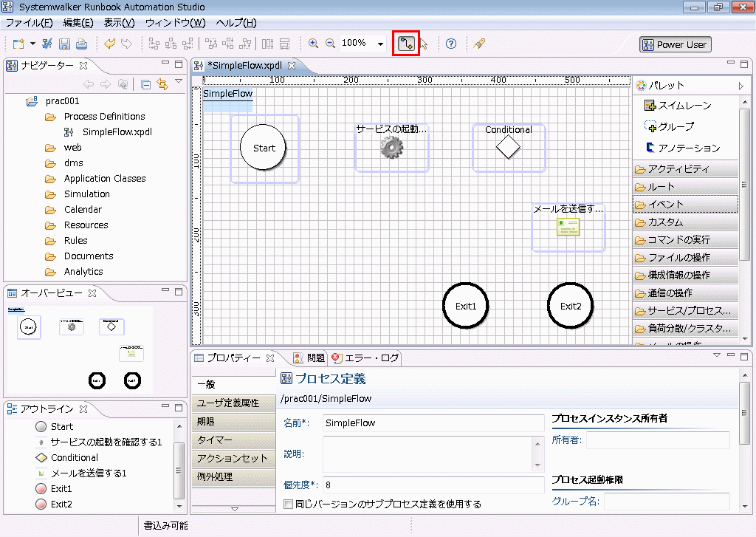Click the Undo arrow icon
756x537 pixels.
click(109, 44)
